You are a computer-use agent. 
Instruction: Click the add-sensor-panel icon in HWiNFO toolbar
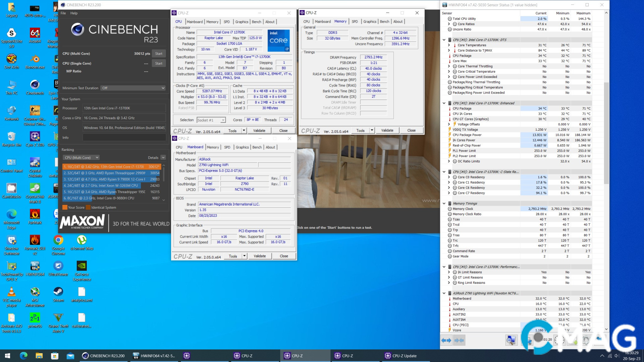(x=572, y=340)
